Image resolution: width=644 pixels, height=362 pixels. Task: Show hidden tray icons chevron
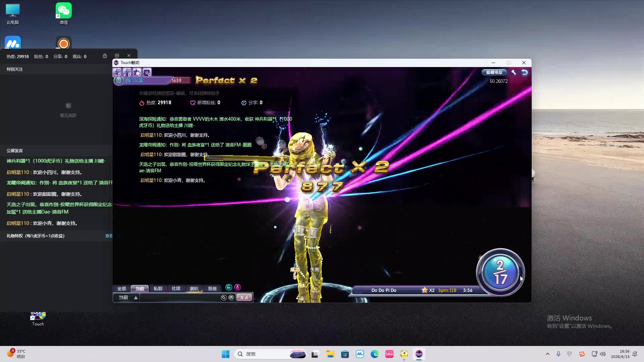[548, 354]
